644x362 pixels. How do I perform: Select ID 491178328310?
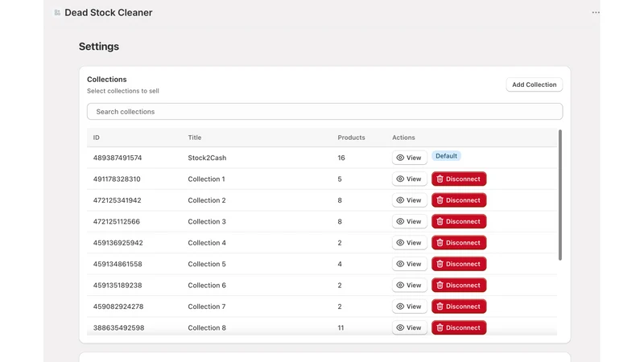[x=117, y=179]
